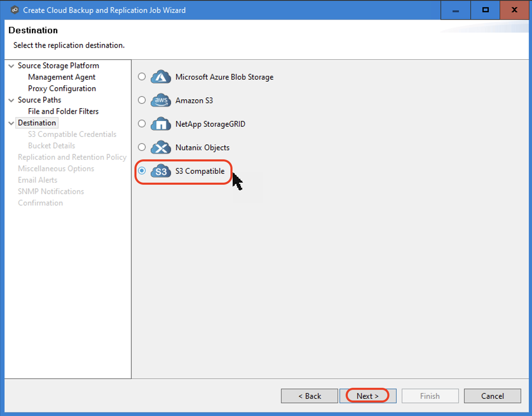Choose the NetApp StorageGRID radio button
532x416 pixels.
click(x=142, y=123)
